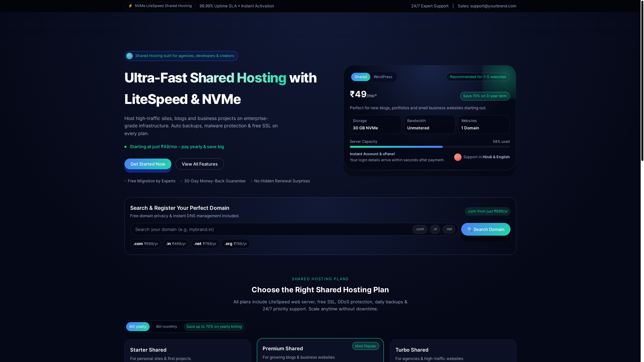Click 'Recommended for 1–5 websites' badge
644x362 pixels.
click(478, 77)
